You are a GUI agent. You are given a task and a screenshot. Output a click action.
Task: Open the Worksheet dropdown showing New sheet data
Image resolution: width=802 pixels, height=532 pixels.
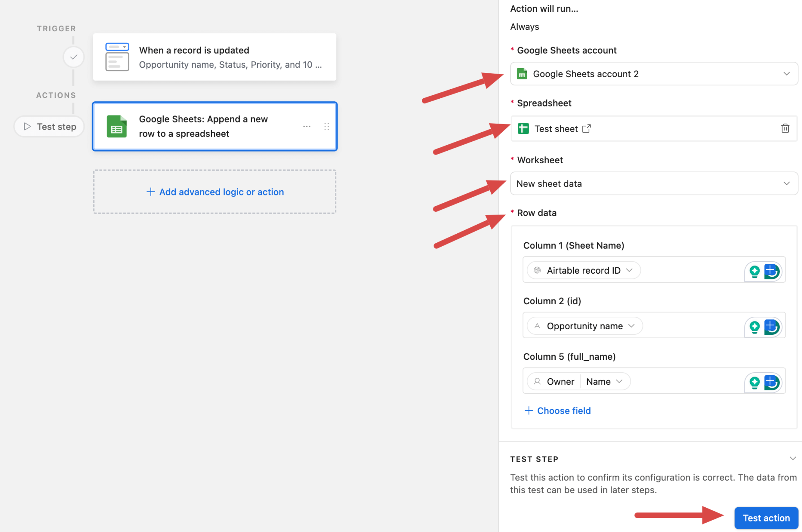pos(787,183)
